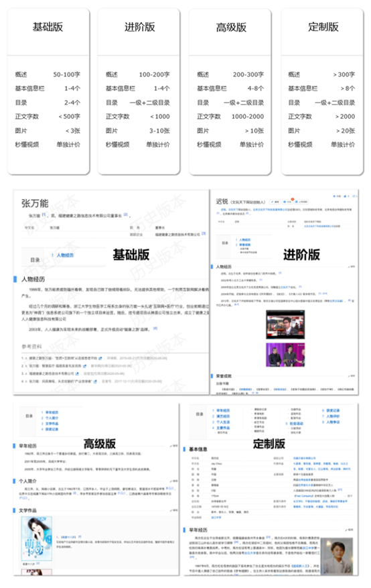
Task: Open 4 获奖记录 directory link in 高级版 sample
Action: 50,429
